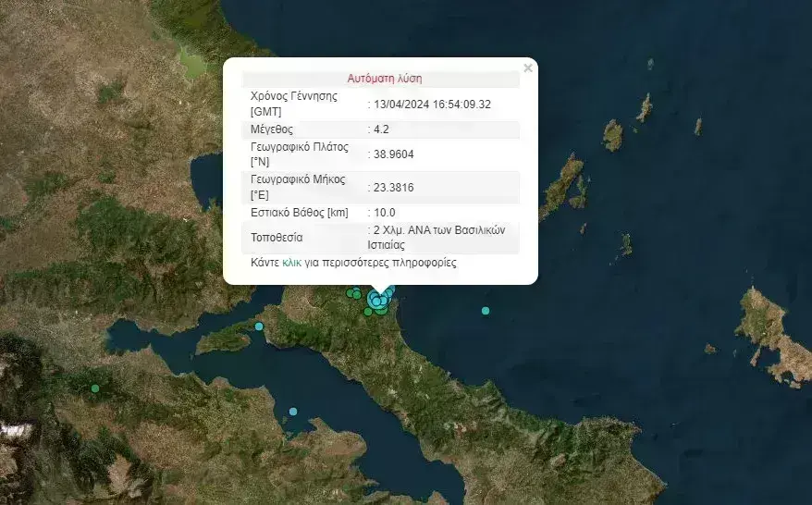Click the 'Τοποθεσία' row label
Screen dimensions: 812x505
277,238
